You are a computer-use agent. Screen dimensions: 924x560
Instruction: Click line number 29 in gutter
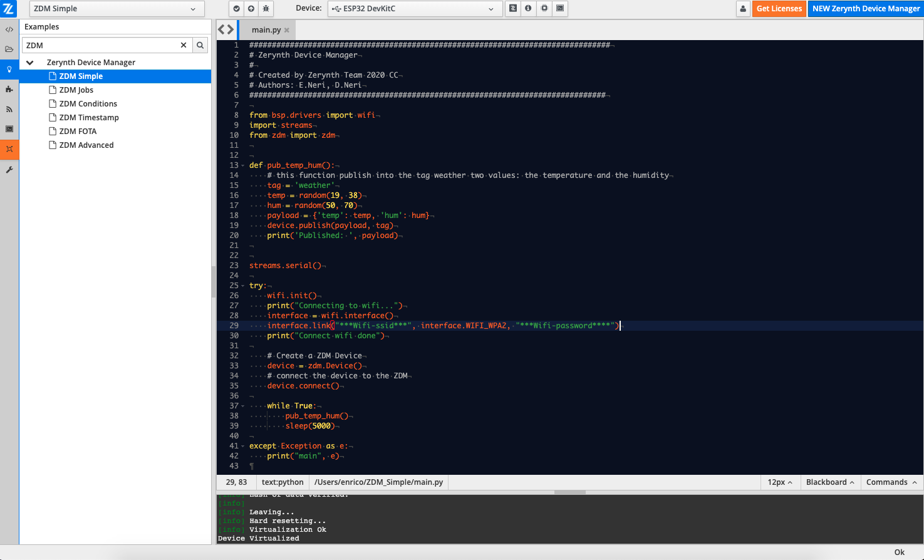coord(234,326)
